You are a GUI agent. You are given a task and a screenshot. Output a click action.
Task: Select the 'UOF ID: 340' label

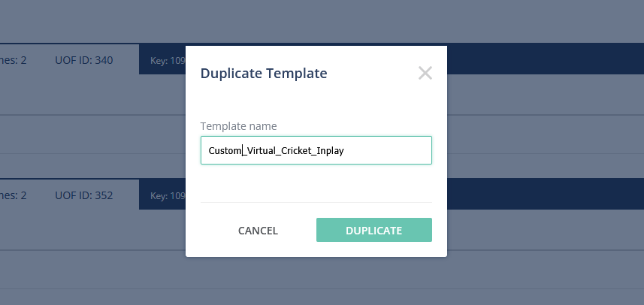[83, 60]
